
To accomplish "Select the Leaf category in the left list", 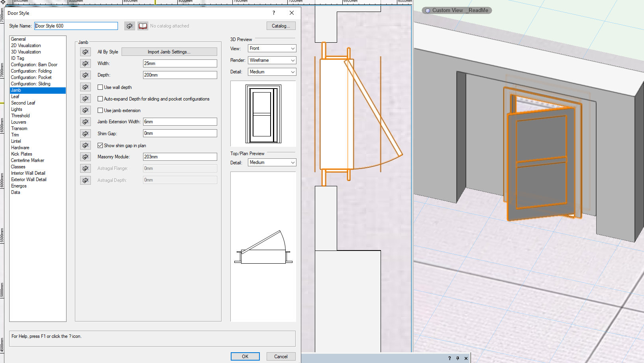I will [16, 96].
